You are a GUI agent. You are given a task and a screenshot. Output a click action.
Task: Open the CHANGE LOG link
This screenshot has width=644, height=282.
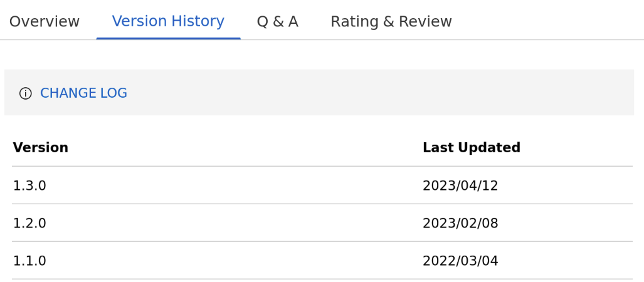point(83,93)
